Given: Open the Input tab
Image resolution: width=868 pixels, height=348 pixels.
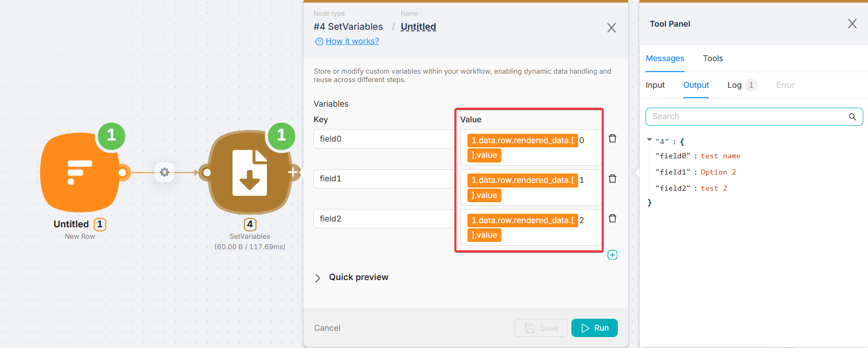Looking at the screenshot, I should click(x=655, y=85).
